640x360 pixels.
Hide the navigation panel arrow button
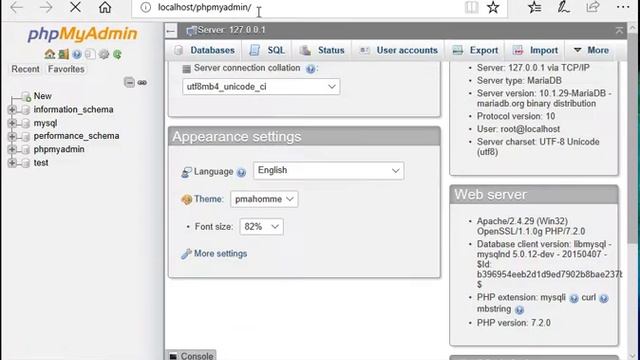171,30
